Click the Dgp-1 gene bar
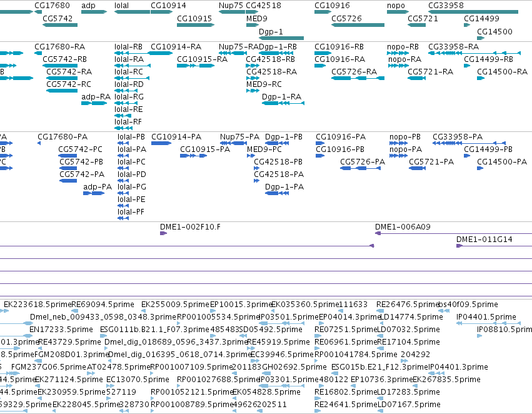Viewport: 532px width, 414px height. (281, 38)
